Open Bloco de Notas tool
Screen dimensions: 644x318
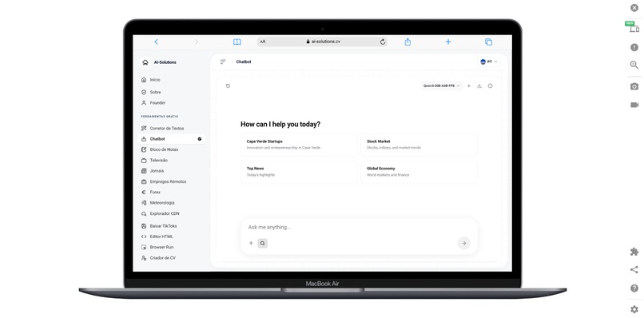[x=172, y=149]
